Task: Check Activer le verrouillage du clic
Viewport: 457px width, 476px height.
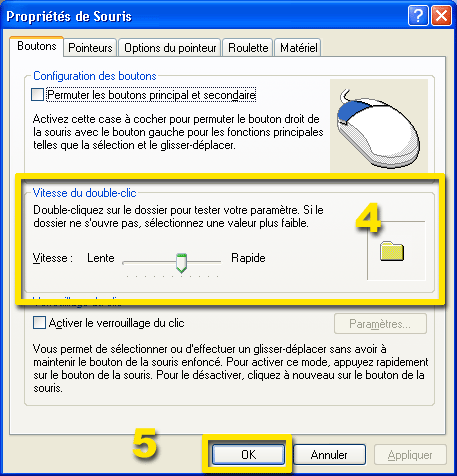Action: click(x=39, y=323)
